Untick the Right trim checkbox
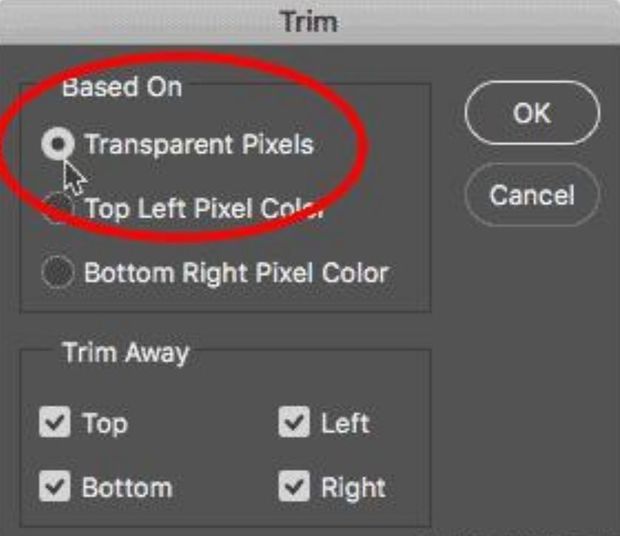This screenshot has width=620, height=536. [294, 488]
